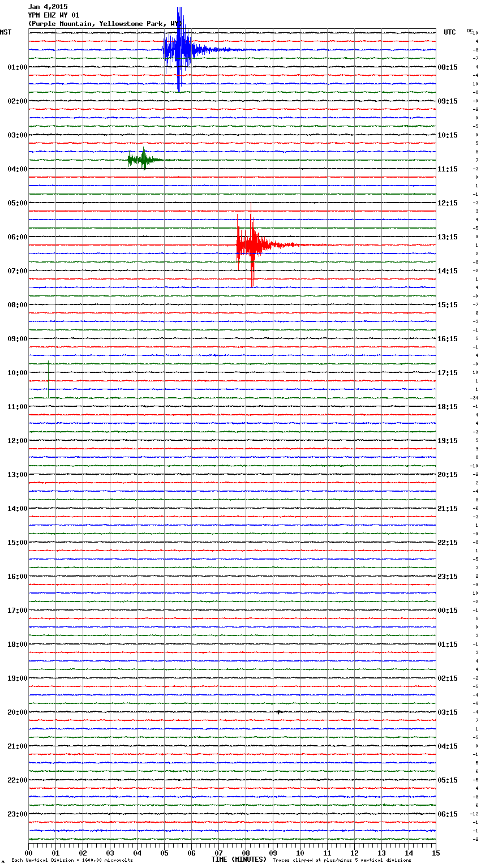This screenshot has width=481, height=868.
Task: Click the vertical spike near the 10:00 trace
Action: coord(48,379)
